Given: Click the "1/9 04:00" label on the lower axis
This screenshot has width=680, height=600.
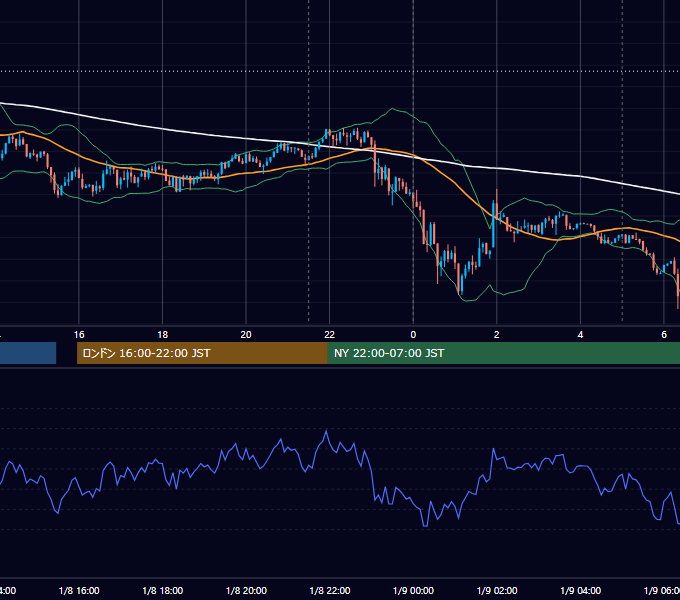Looking at the screenshot, I should pos(581,590).
